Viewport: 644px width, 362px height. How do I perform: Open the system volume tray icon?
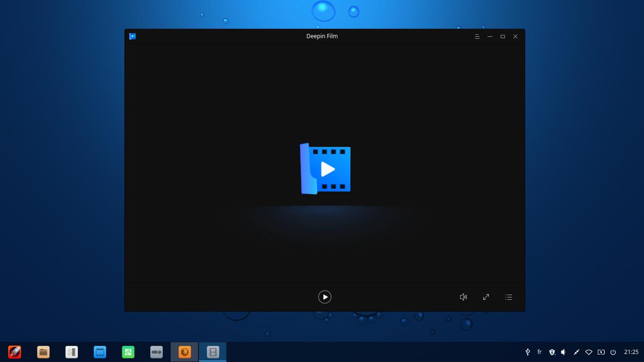pyautogui.click(x=563, y=352)
